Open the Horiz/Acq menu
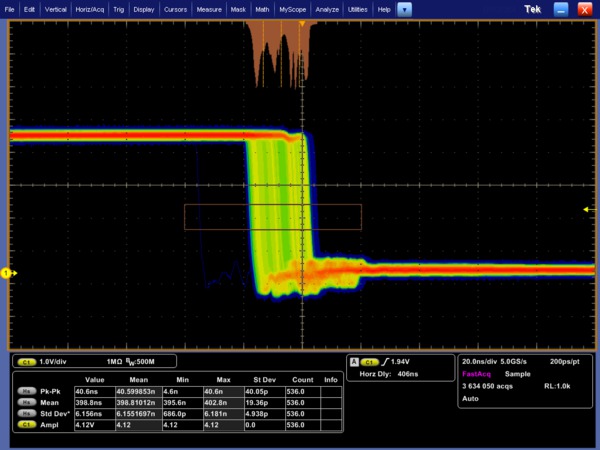 click(90, 9)
